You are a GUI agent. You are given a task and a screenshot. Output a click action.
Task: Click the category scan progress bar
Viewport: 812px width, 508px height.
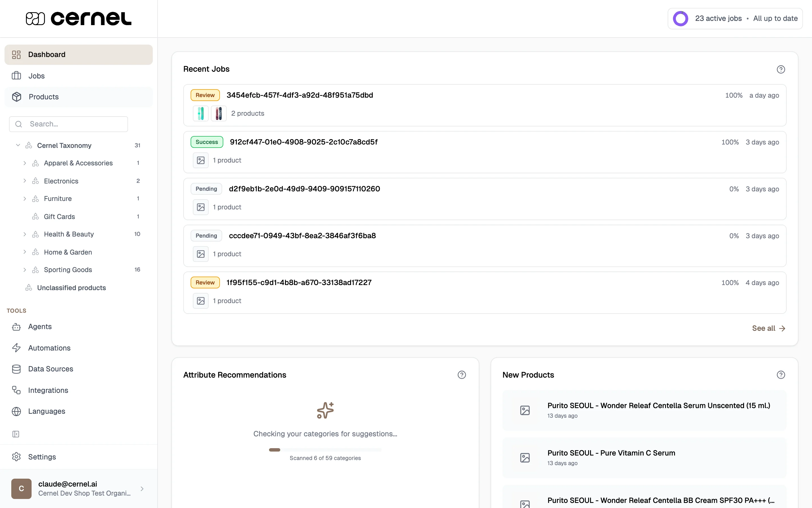point(325,450)
